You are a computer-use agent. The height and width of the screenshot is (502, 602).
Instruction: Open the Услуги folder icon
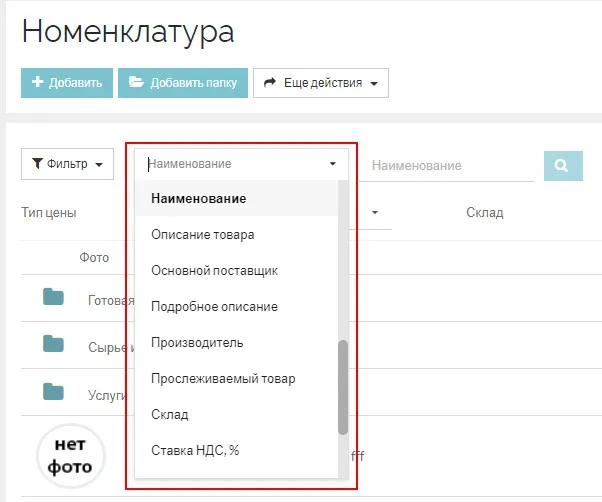[53, 391]
